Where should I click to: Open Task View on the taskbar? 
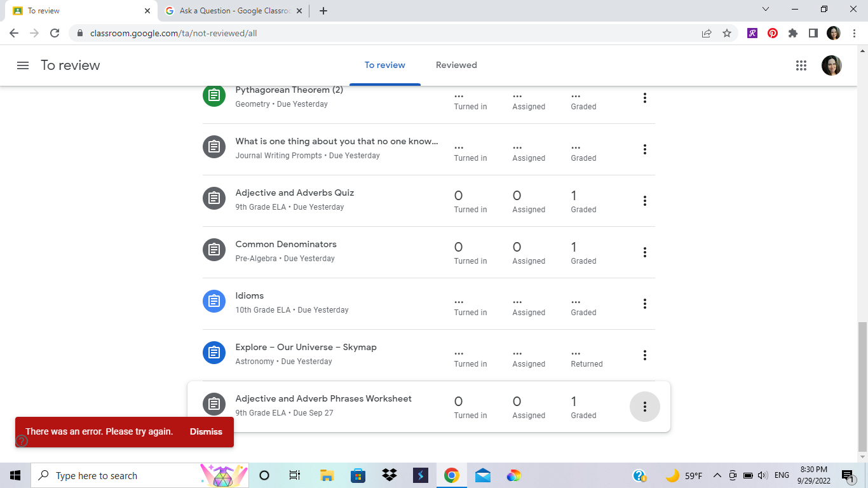[x=295, y=475]
